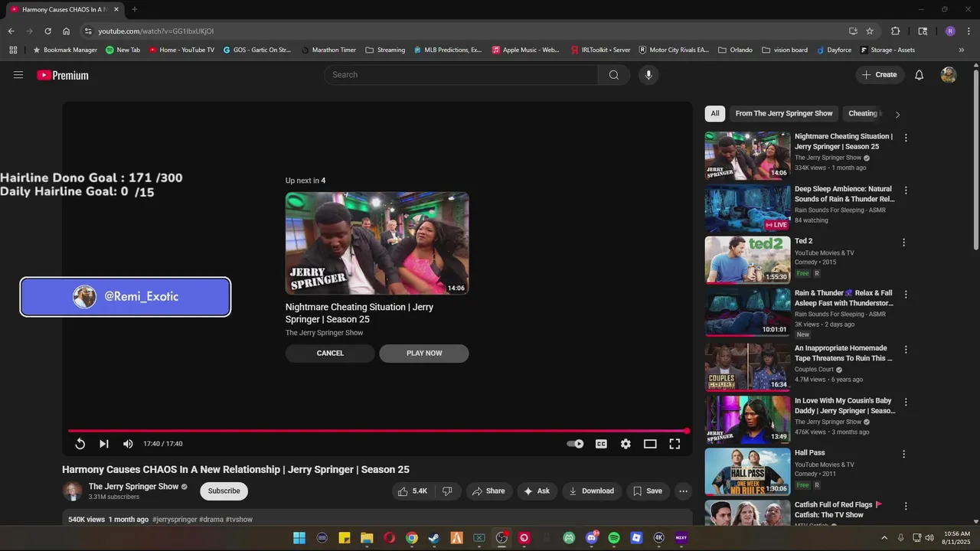Viewport: 980px width, 551px height.
Task: Click the YouTube search field
Action: point(461,75)
